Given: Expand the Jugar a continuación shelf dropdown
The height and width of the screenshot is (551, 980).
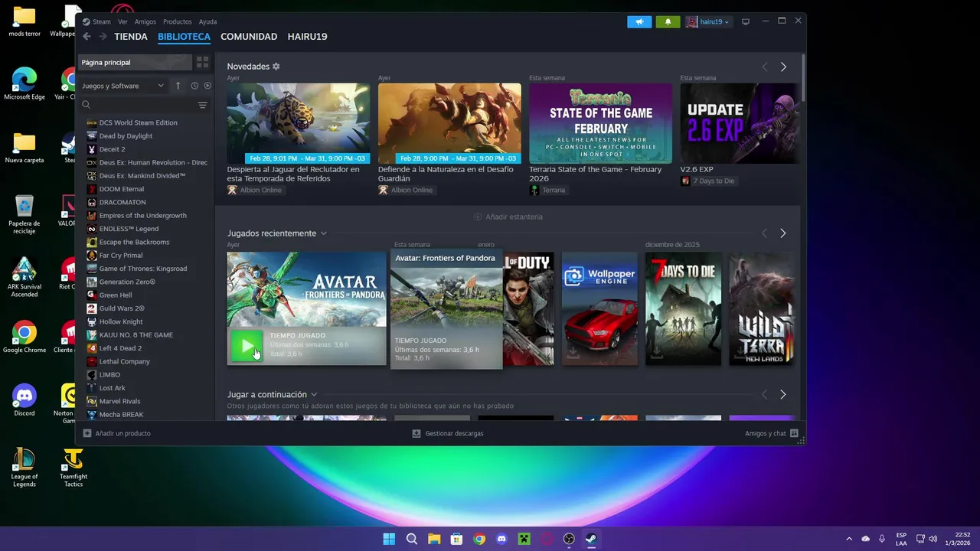Looking at the screenshot, I should (314, 395).
